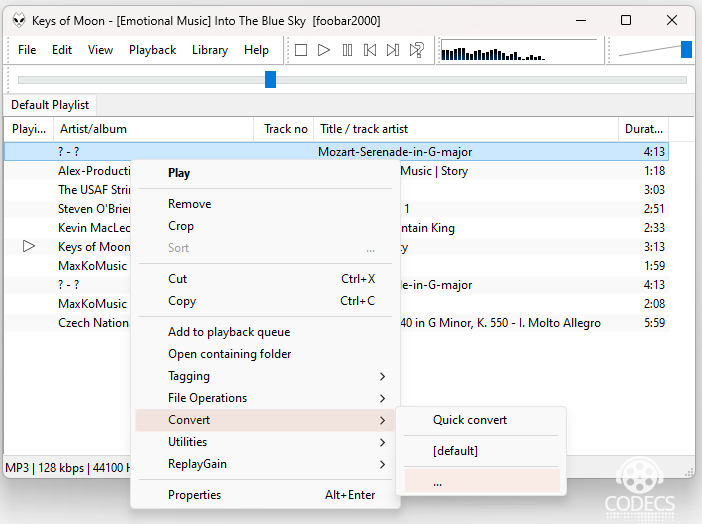Maximize the foobar2000 window
702x524 pixels.
pyautogui.click(x=626, y=21)
